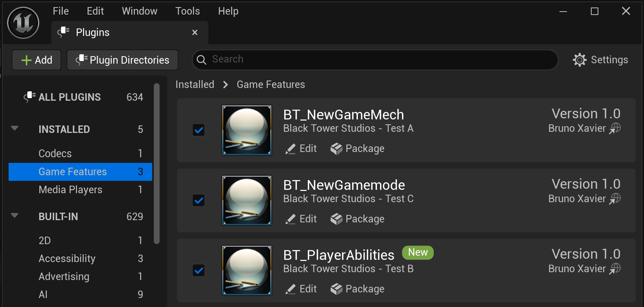Click the package box icon for BT_NewGameMech
Screen dimensions: 644x307
point(336,149)
